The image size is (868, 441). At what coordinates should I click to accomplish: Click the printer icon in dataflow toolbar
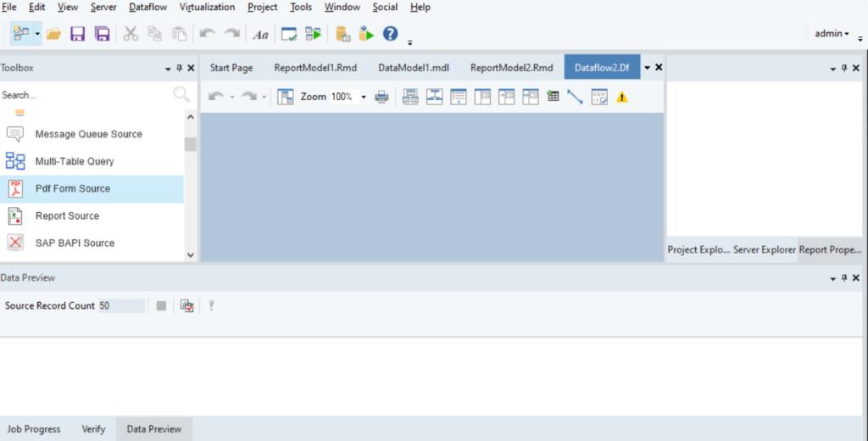pyautogui.click(x=381, y=97)
